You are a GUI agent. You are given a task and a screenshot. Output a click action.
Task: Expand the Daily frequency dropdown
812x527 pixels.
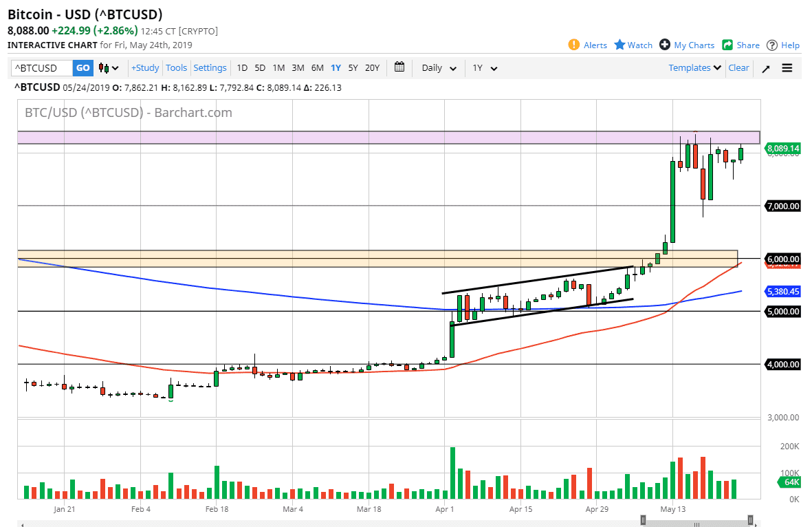(x=439, y=68)
